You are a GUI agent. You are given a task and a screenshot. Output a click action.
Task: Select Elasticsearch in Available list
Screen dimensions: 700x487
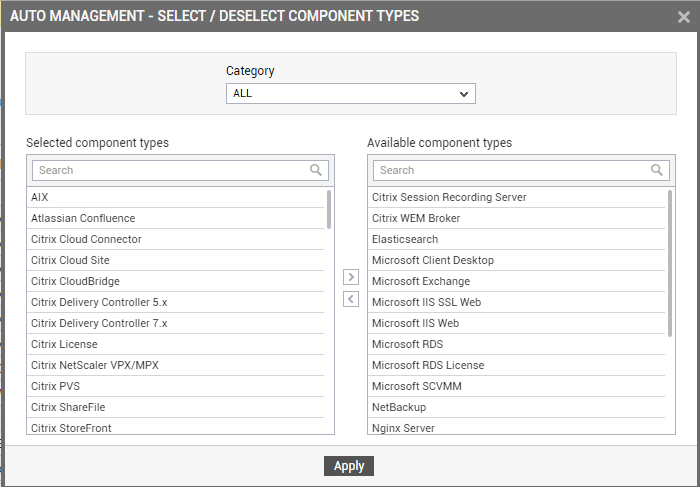click(x=518, y=239)
